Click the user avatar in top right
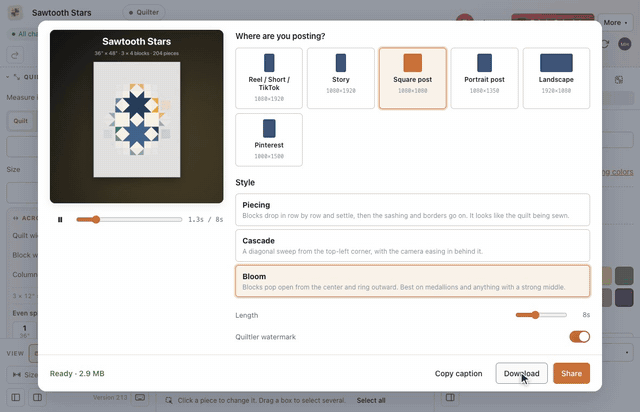The height and width of the screenshot is (412, 640). [x=624, y=44]
